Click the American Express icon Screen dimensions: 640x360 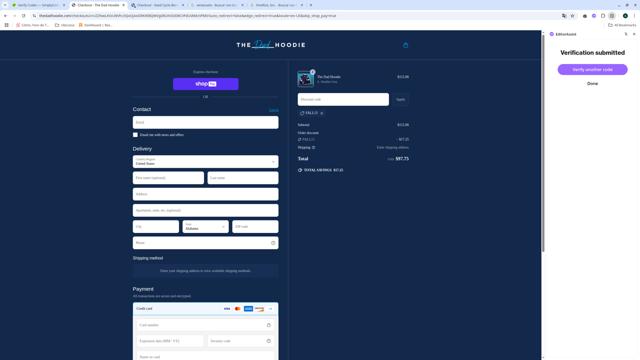click(x=248, y=309)
